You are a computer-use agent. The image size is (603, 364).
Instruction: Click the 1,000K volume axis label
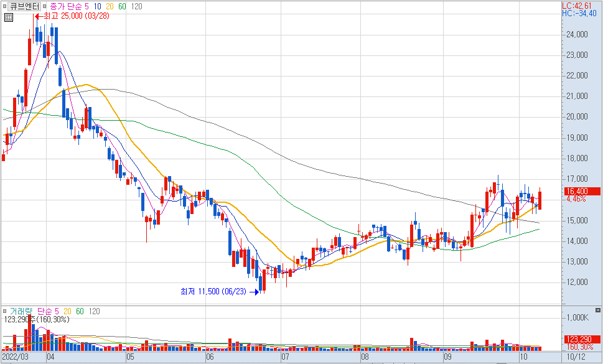coord(577,318)
